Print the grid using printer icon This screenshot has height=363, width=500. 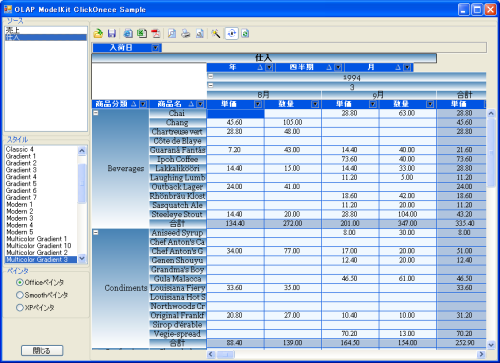(186, 33)
